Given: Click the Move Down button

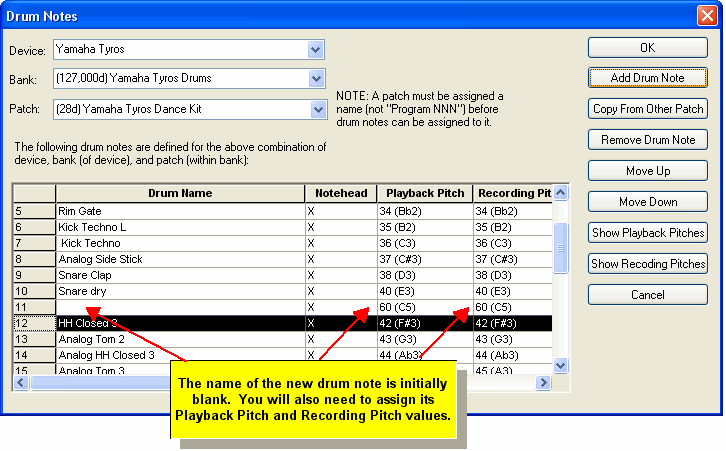Looking at the screenshot, I should pyautogui.click(x=647, y=202).
